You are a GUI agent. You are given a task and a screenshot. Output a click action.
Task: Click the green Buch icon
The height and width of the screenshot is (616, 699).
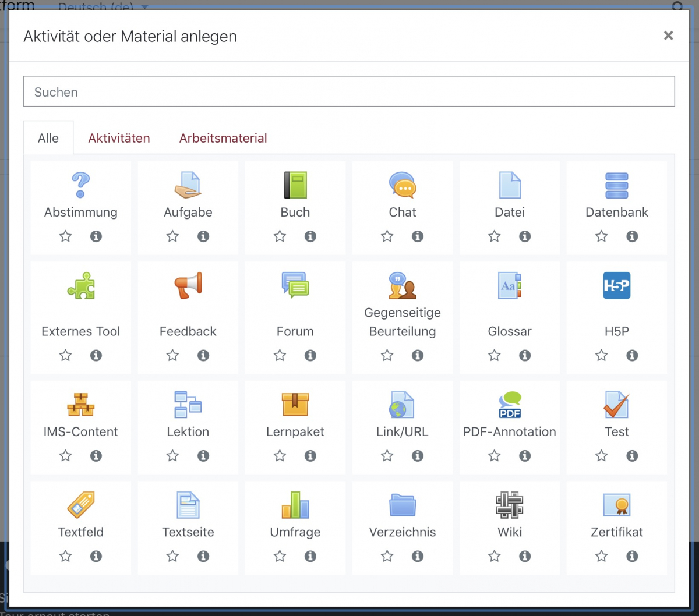pyautogui.click(x=295, y=185)
